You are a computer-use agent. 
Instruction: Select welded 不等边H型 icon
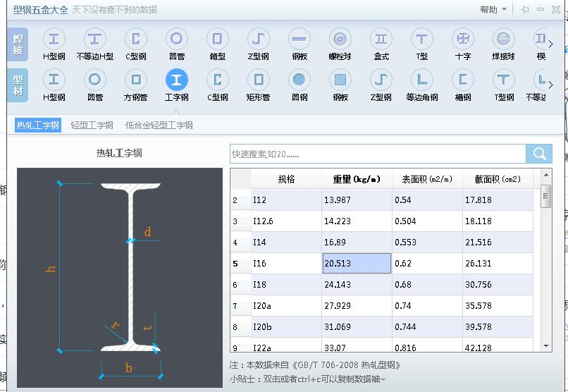95,39
